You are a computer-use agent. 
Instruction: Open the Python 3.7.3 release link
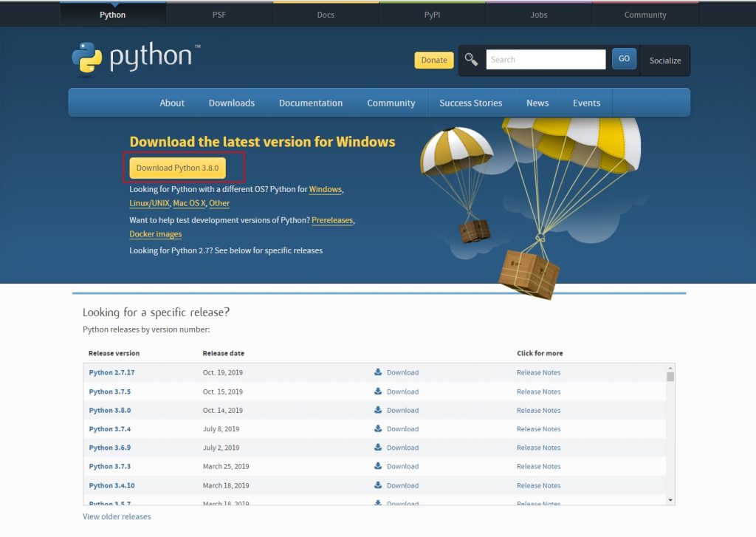(x=109, y=467)
